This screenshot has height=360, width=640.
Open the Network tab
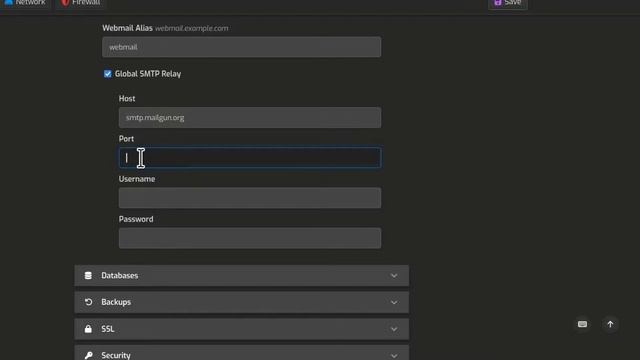25,3
